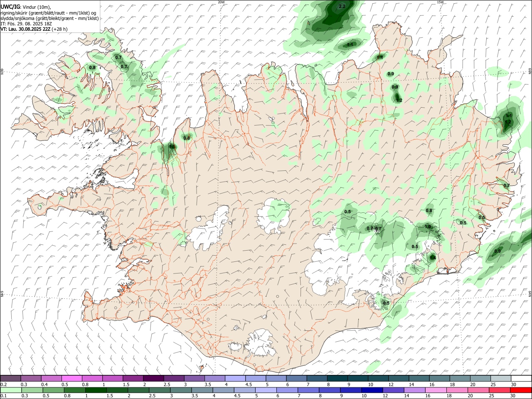Click the medium green 0.5 rain legend swatch
Viewport: 532px width, 399px height.
pos(53,390)
